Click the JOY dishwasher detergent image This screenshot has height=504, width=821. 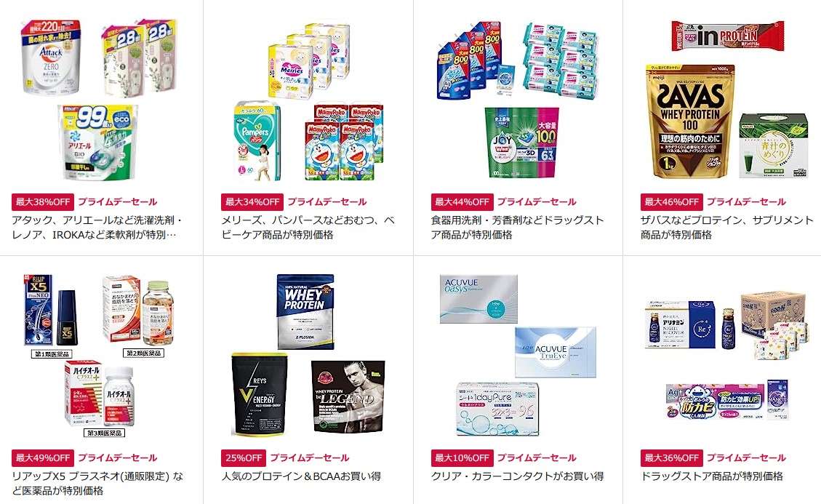(x=521, y=142)
